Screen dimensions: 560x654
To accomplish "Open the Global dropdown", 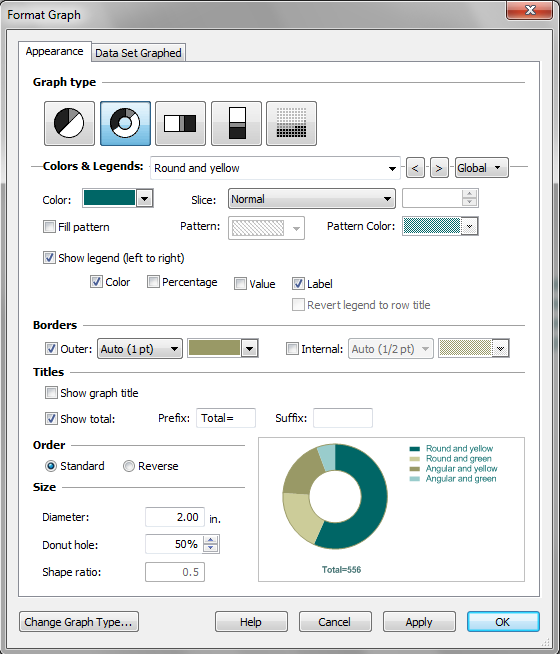I will coord(482,168).
